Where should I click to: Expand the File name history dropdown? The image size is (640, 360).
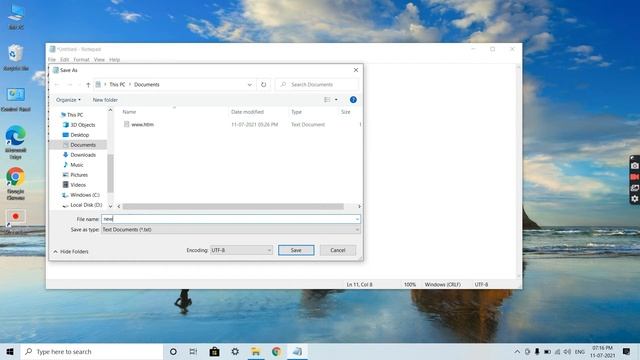click(357, 219)
